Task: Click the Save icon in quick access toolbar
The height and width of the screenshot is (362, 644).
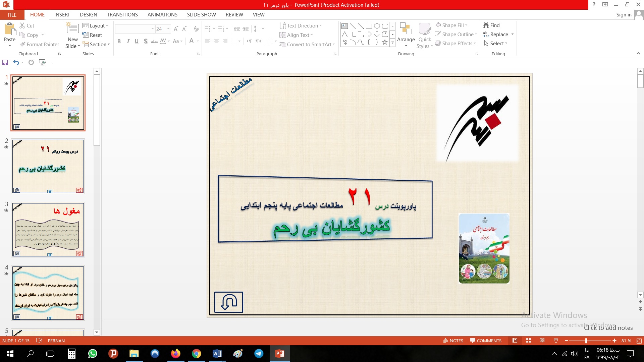Action: pyautogui.click(x=5, y=62)
